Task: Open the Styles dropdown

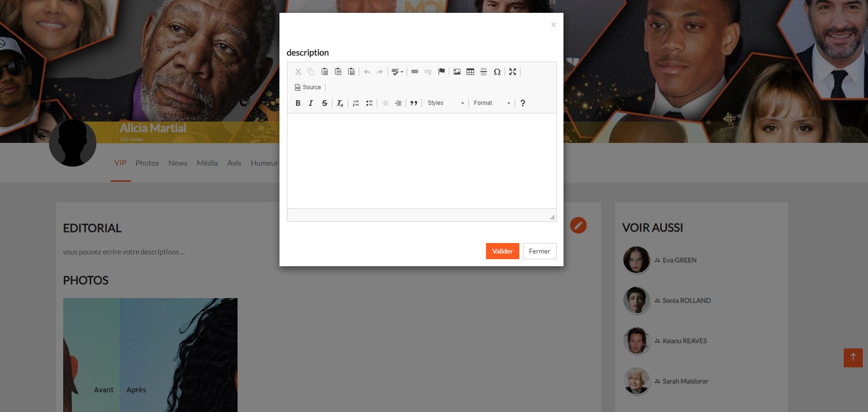Action: click(x=446, y=103)
